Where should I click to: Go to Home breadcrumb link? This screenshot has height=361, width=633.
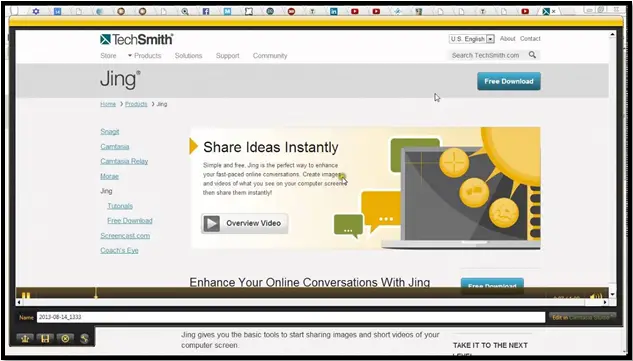pyautogui.click(x=108, y=104)
